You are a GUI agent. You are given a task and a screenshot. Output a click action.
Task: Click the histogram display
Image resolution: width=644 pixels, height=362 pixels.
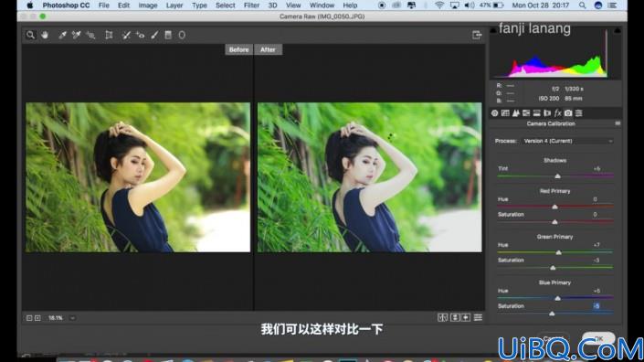[x=554, y=53]
